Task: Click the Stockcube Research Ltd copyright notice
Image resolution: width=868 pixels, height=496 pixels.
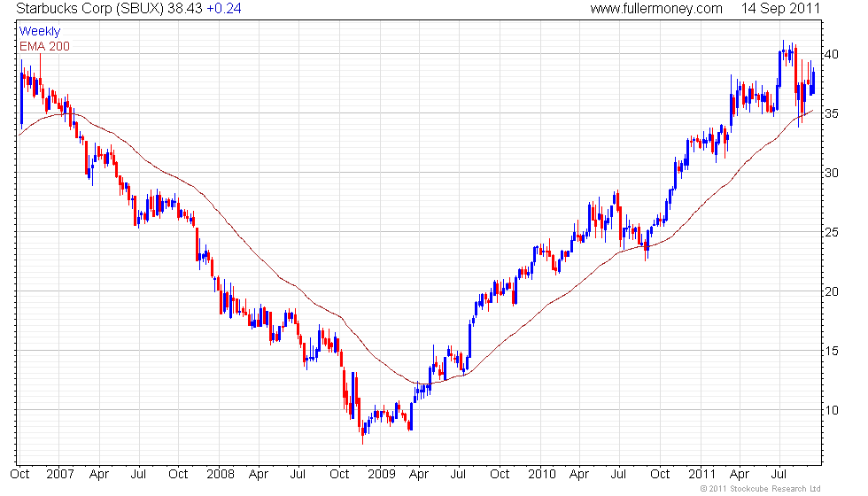Action: (760, 489)
